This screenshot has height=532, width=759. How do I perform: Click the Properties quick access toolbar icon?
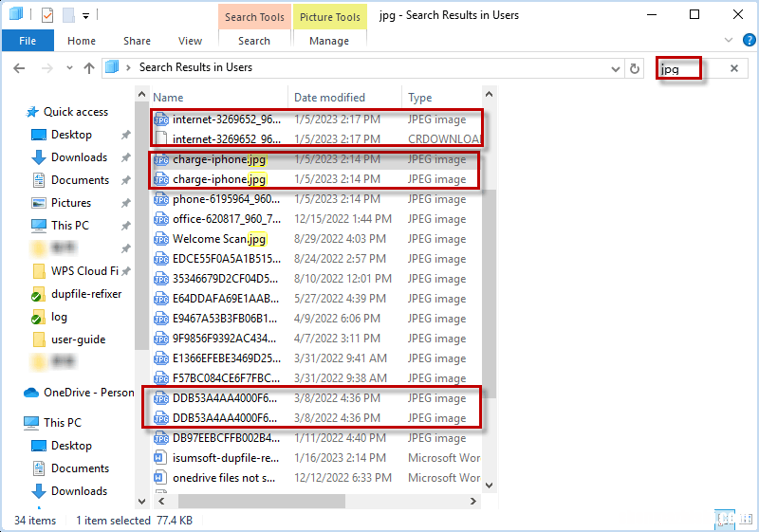[46, 15]
